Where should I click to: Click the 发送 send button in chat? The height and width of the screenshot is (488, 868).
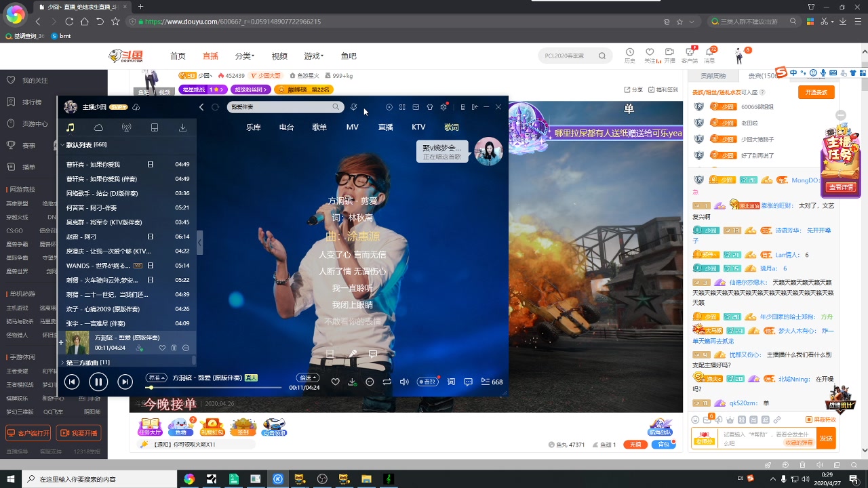(826, 439)
